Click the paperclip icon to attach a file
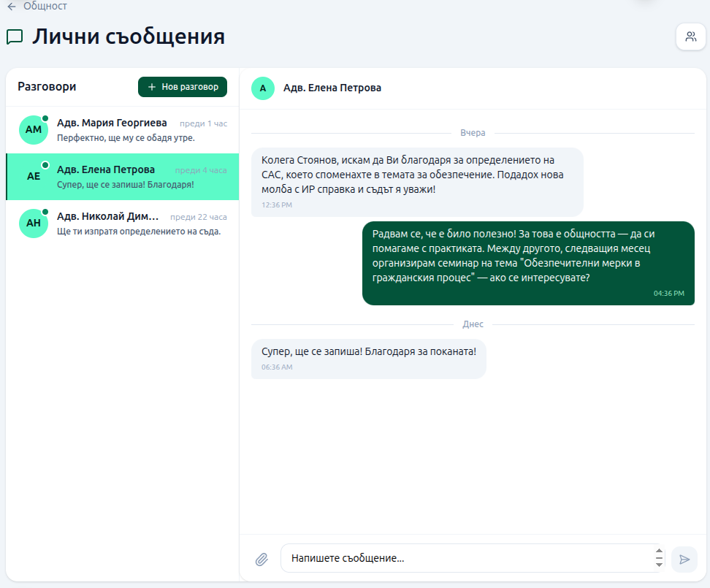 tap(261, 558)
